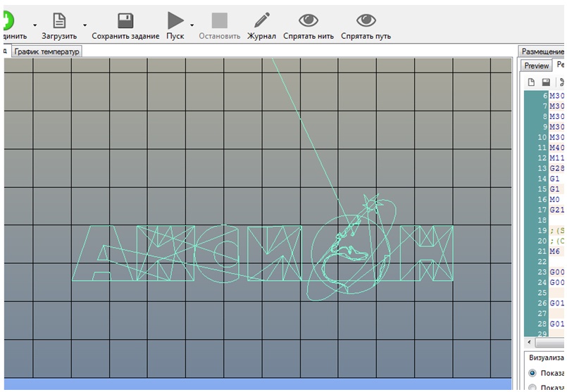The height and width of the screenshot is (392, 567).
Task: Click the Журнал label
Action: (261, 36)
